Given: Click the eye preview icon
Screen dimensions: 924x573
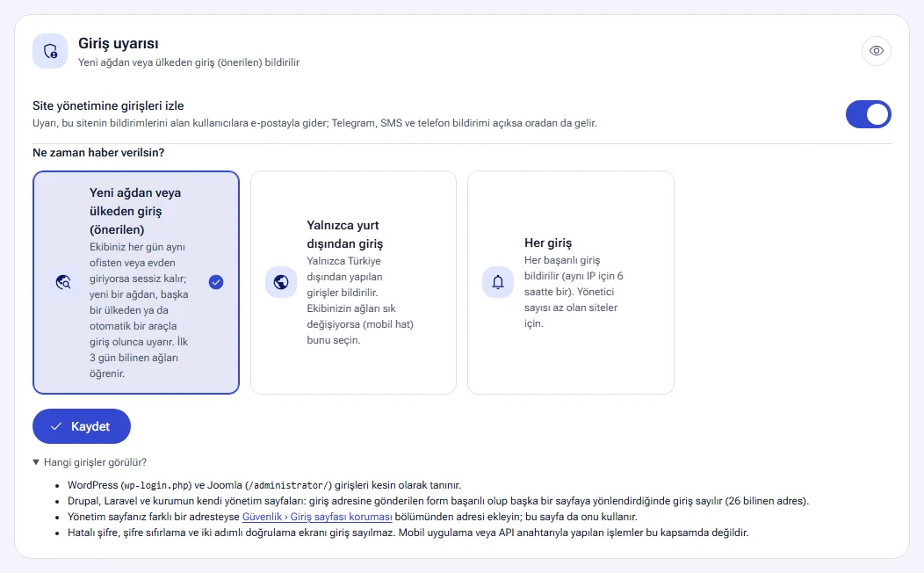Looking at the screenshot, I should 877,51.
